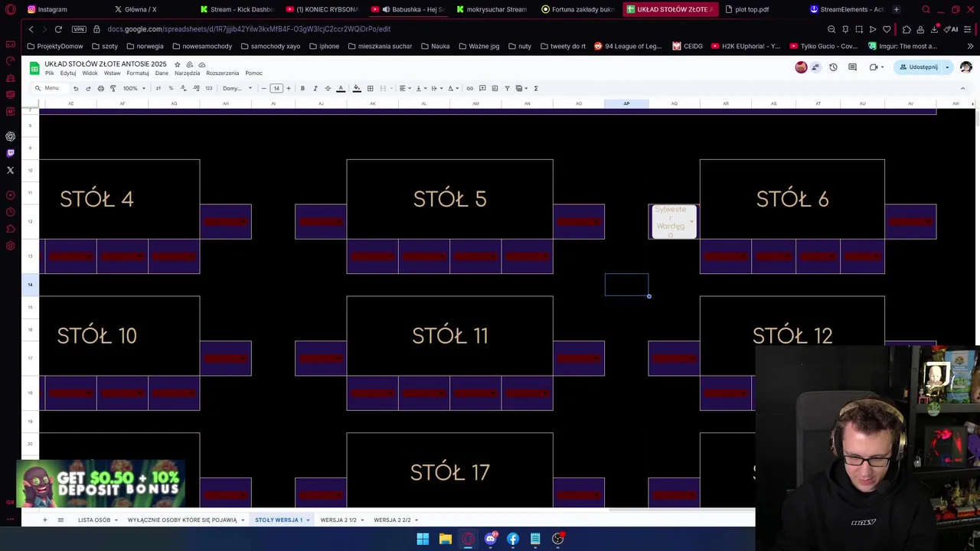Open version history clock icon
The height and width of the screenshot is (551, 980).
pos(833,67)
